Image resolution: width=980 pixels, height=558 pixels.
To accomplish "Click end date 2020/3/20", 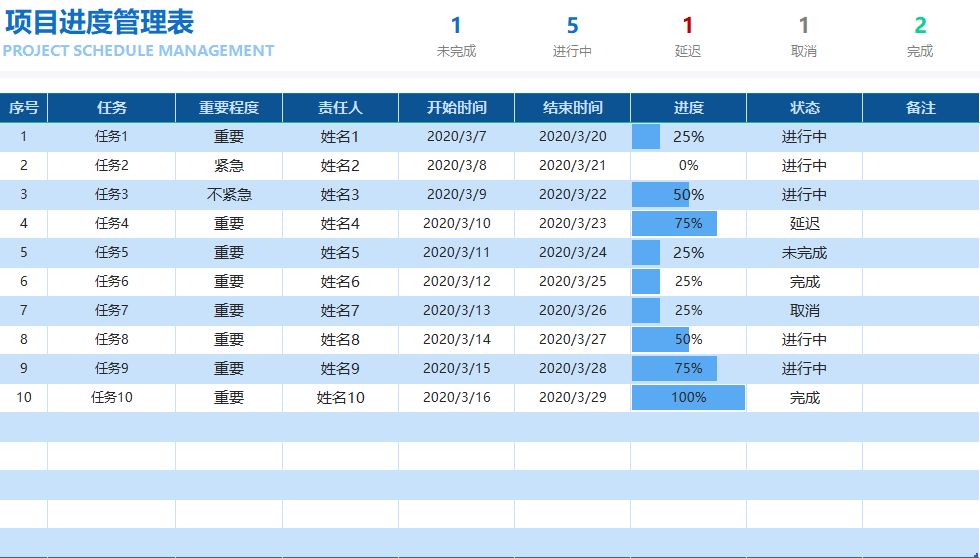I will [x=572, y=137].
